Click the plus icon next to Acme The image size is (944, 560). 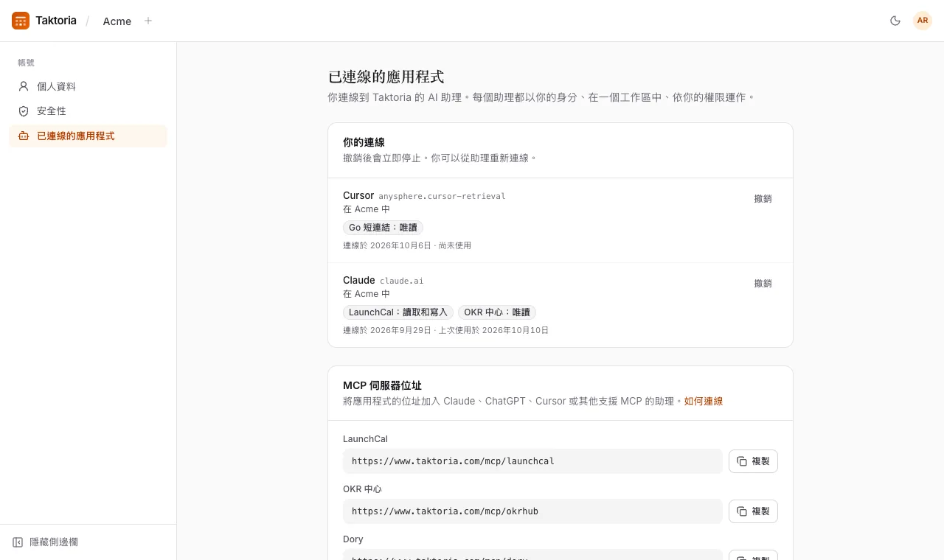(x=148, y=21)
